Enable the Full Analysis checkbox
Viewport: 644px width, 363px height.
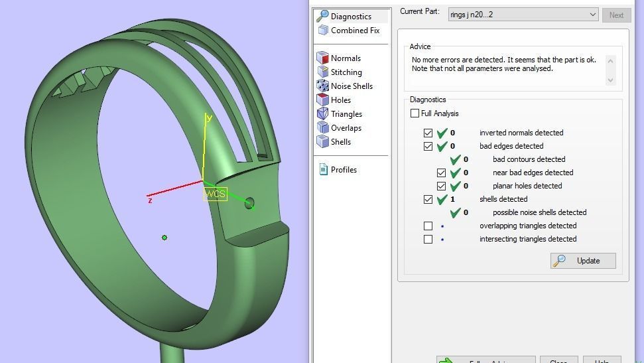(415, 113)
